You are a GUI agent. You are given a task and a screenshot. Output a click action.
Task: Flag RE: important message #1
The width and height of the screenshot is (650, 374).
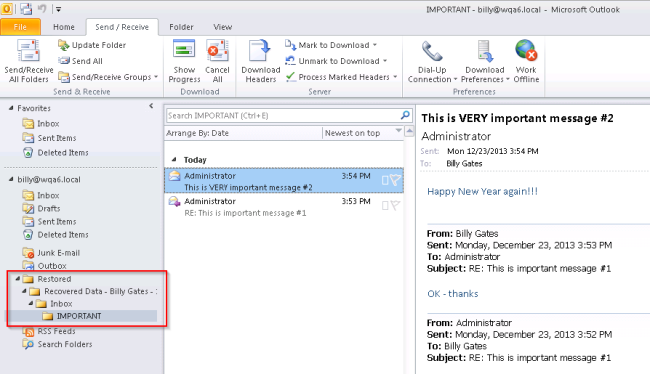(x=395, y=205)
